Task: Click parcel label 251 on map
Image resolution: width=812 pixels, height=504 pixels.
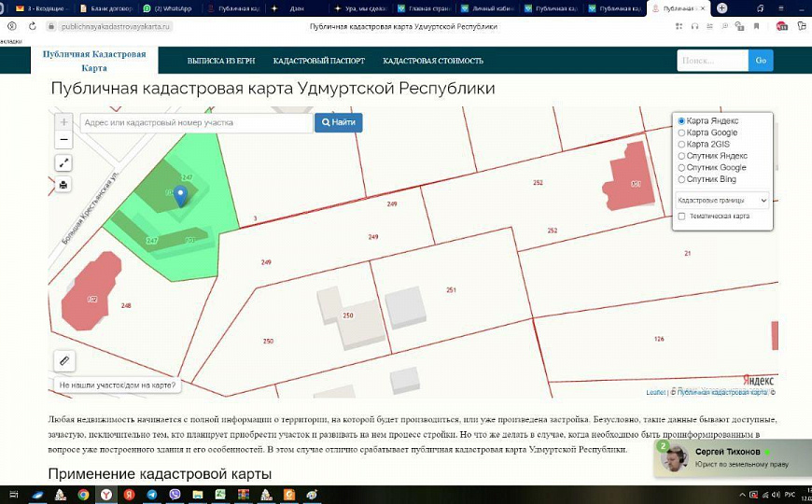Action: coord(451,290)
